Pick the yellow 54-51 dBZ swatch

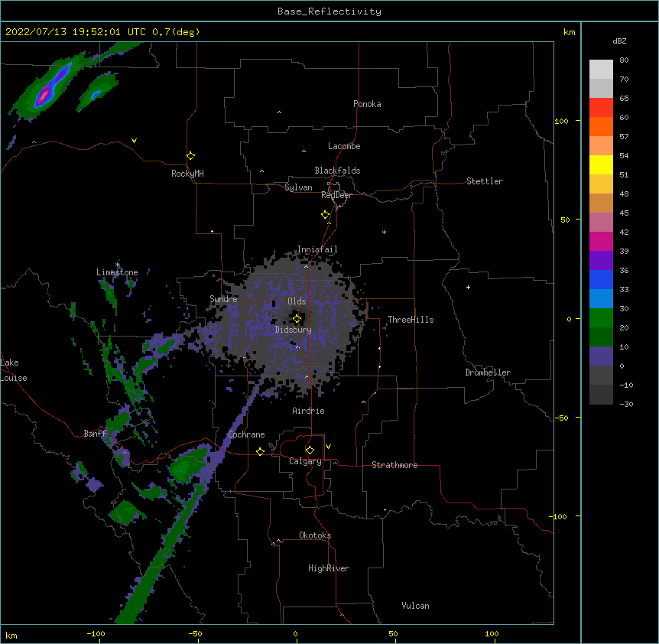point(601,164)
